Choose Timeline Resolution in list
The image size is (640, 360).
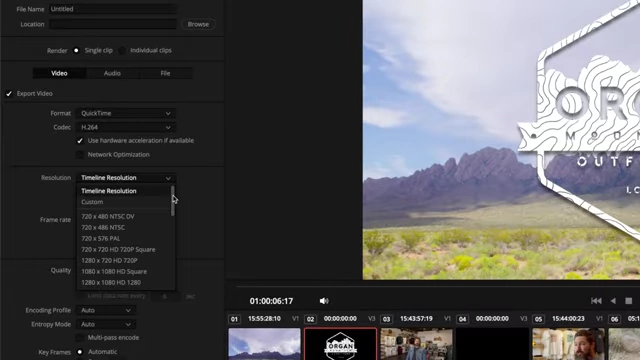pyautogui.click(x=124, y=191)
